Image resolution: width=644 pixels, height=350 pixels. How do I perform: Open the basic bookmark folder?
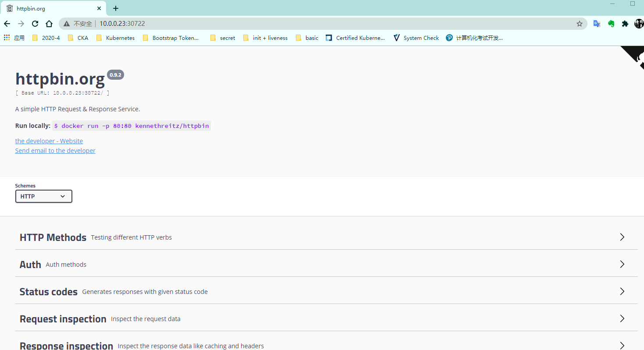point(307,38)
